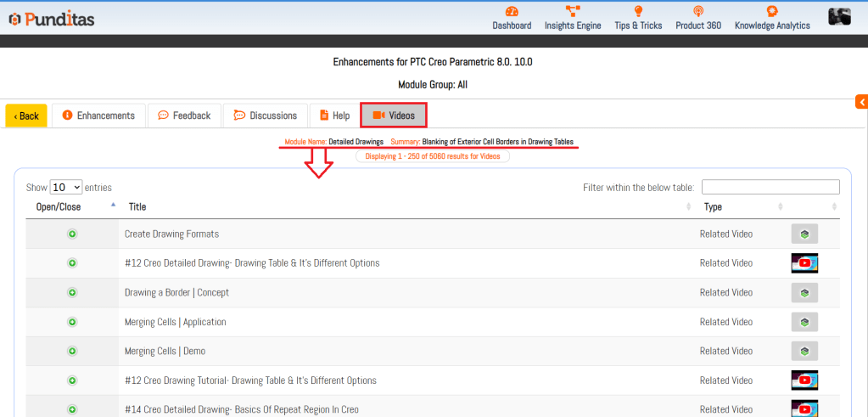Open the Show entries dropdown
This screenshot has width=868, height=417.
pos(65,188)
